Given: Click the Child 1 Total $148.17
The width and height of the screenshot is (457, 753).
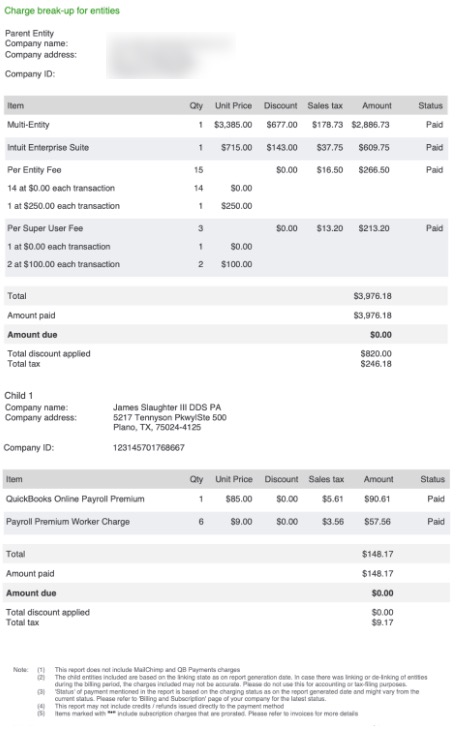Looking at the screenshot, I should point(378,554).
